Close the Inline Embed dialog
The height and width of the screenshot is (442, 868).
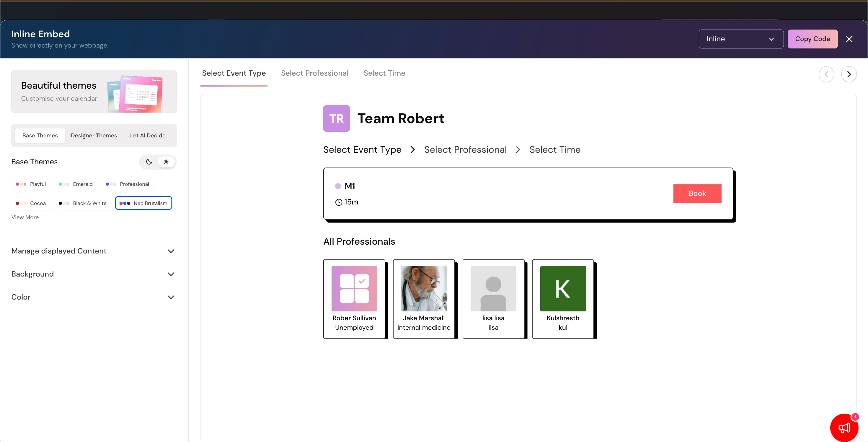pyautogui.click(x=849, y=39)
